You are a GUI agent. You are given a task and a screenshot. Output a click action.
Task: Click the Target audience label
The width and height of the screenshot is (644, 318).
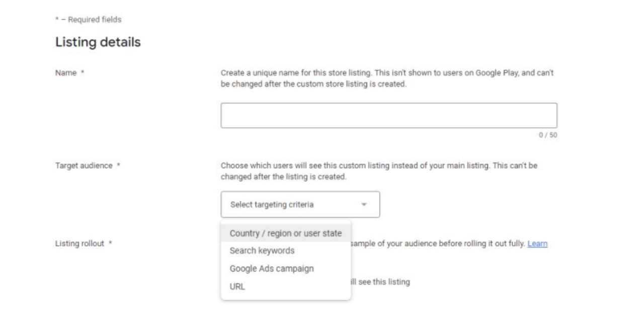coord(84,166)
